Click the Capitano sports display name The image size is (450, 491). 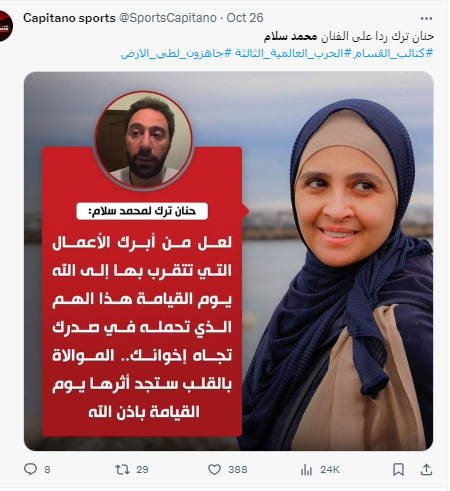69,18
